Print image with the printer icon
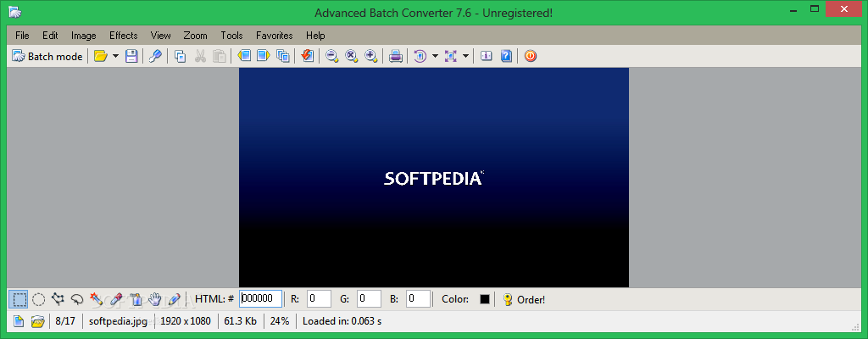The image size is (868, 339). point(395,56)
